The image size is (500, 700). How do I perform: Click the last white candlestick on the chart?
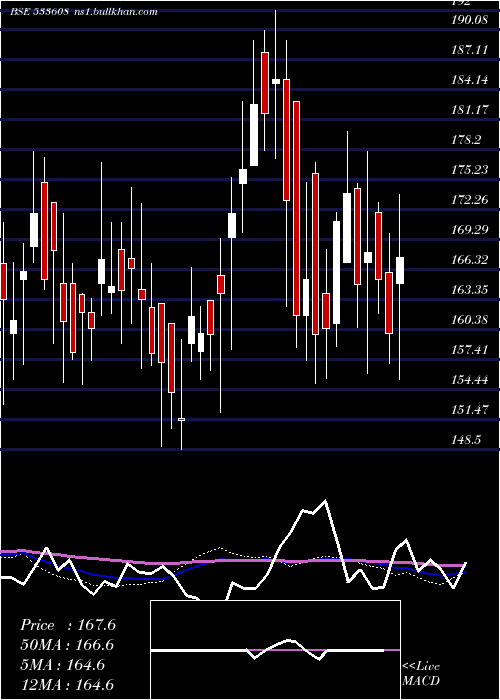point(400,271)
